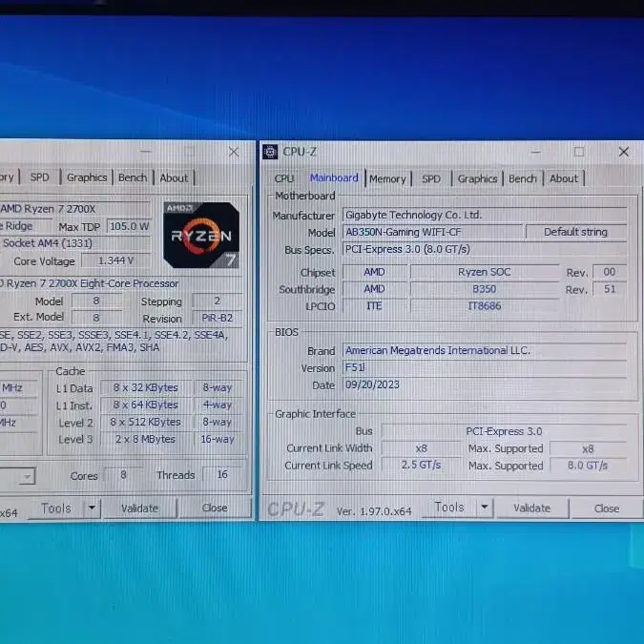Click Max. Supported 8.0 GT/s value
This screenshot has width=644, height=644.
click(588, 466)
